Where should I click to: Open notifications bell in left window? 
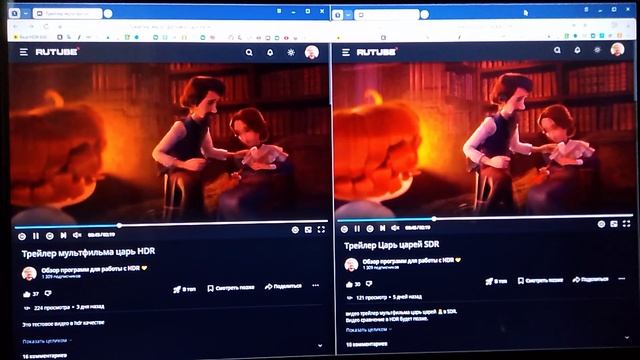pyautogui.click(x=270, y=53)
